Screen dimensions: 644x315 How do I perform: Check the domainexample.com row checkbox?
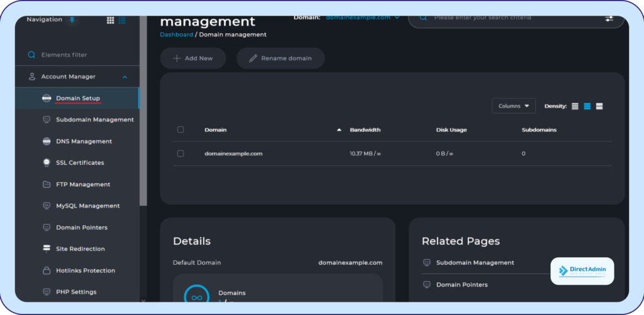pos(180,153)
